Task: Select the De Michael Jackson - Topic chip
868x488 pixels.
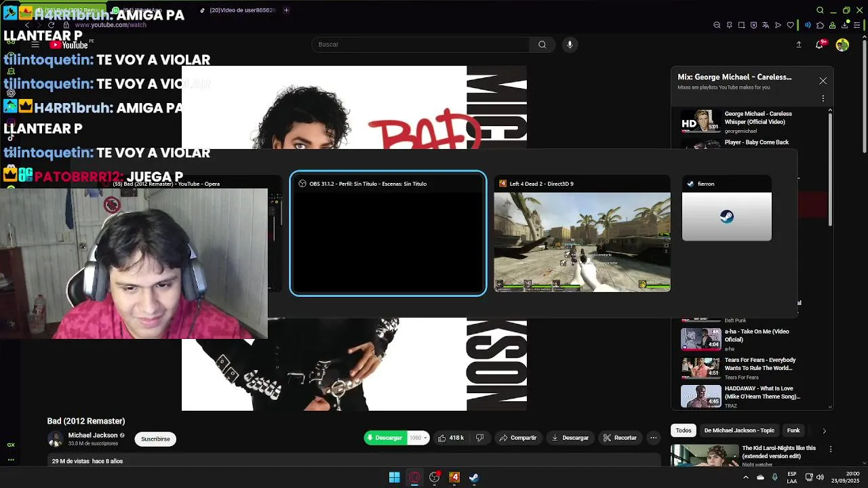Action: 739,430
